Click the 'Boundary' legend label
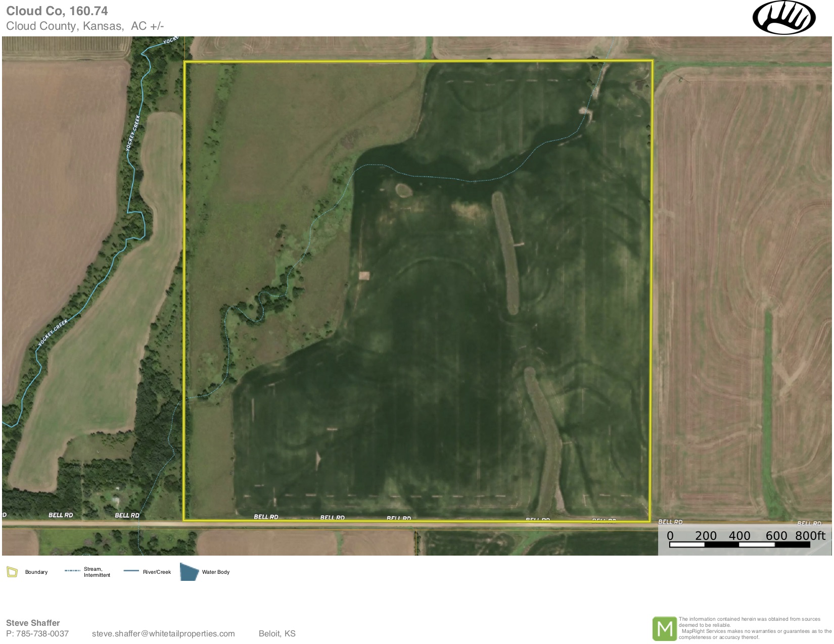Screen dimensions: 834x644 click(x=36, y=572)
